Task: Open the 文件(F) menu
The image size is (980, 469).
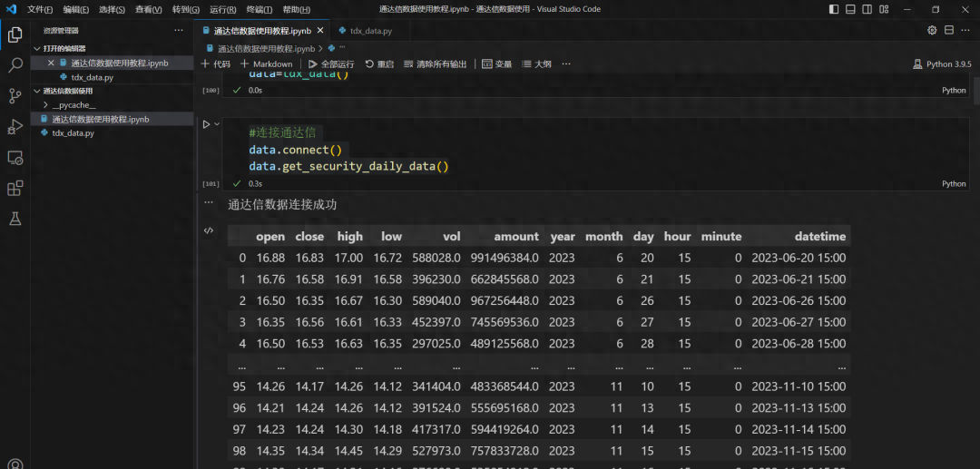Action: tap(40, 9)
